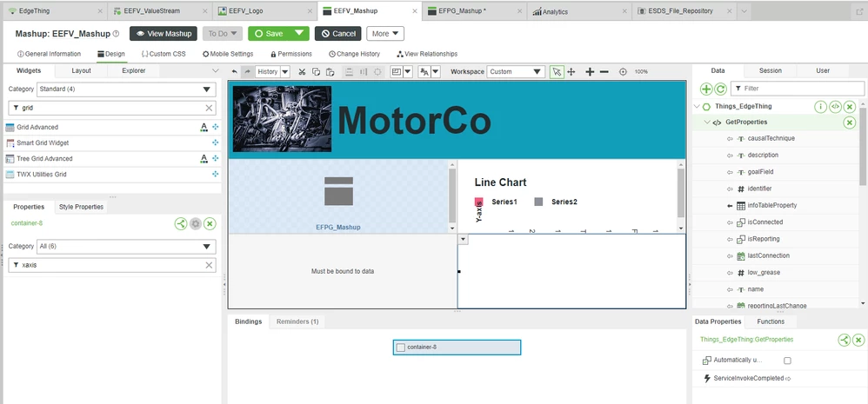
Task: Open the Functions tab
Action: [x=771, y=321]
